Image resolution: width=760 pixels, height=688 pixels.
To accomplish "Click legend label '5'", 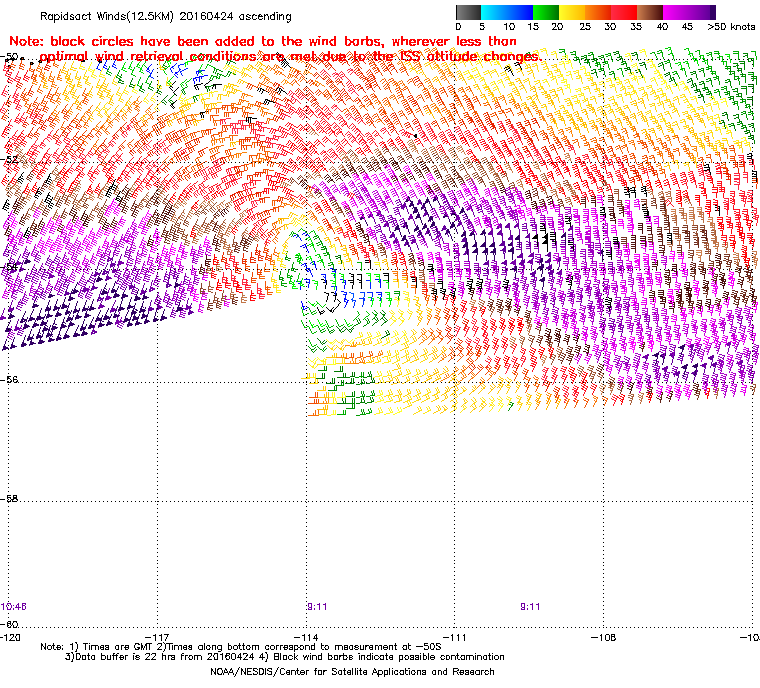I will 482,27.
